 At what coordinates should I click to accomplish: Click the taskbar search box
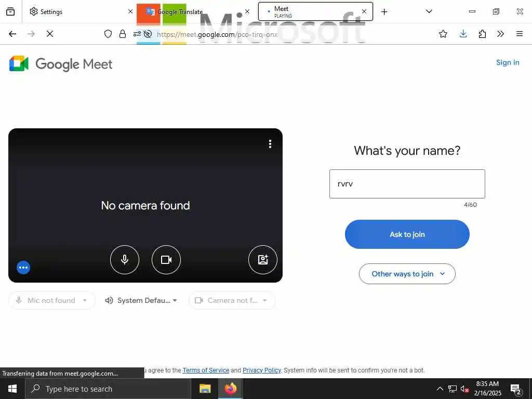point(108,389)
